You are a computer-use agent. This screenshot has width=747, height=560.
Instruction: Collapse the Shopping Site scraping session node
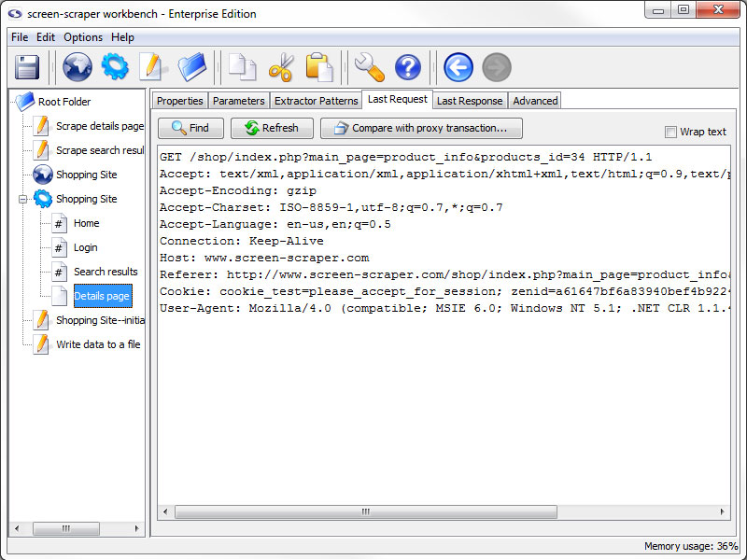pos(22,199)
